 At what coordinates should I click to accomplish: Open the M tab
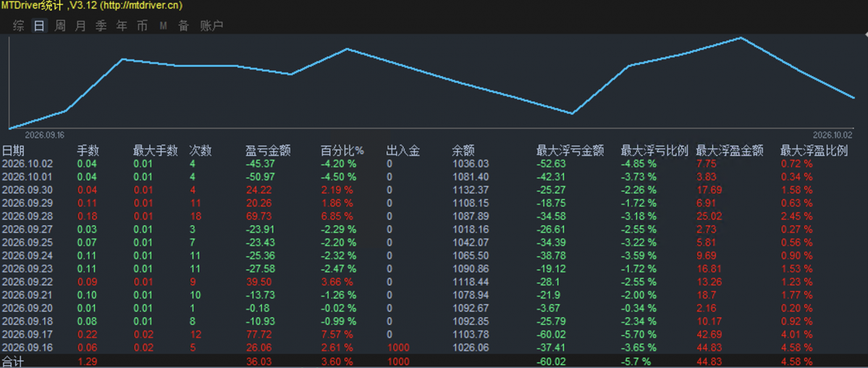coord(164,25)
